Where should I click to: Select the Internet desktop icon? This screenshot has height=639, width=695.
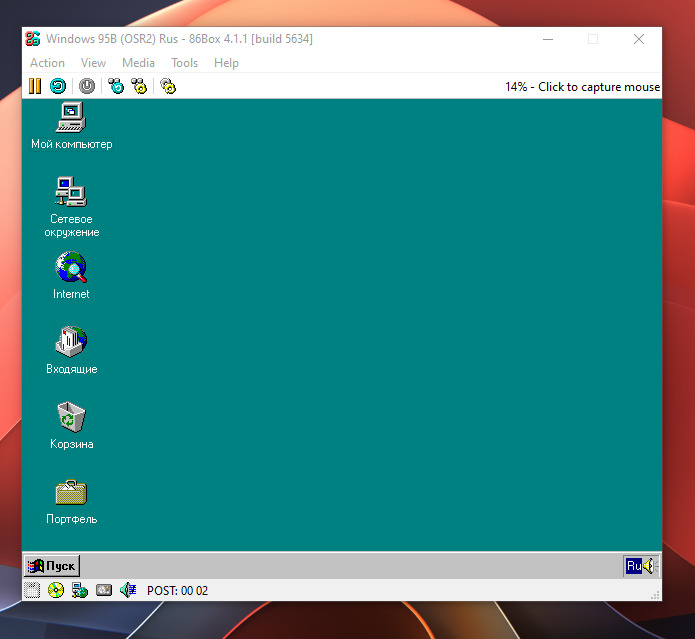(x=71, y=268)
